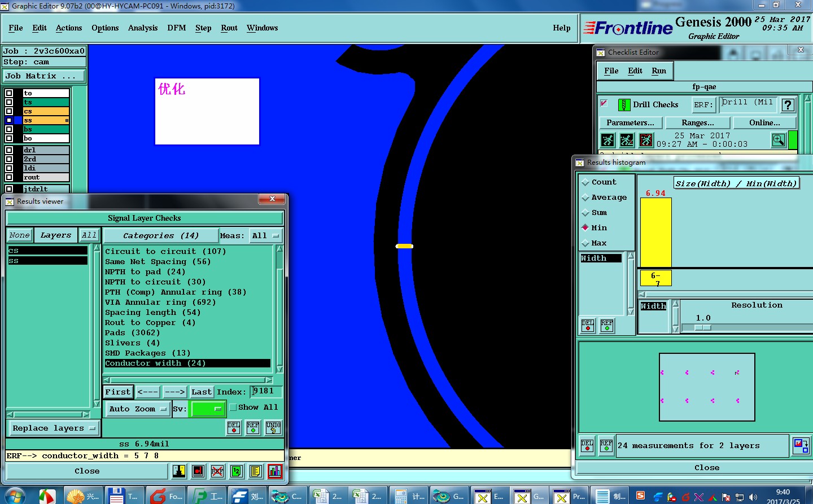The width and height of the screenshot is (813, 504).
Task: Click the red-dot screen icon
Action: coord(198,471)
